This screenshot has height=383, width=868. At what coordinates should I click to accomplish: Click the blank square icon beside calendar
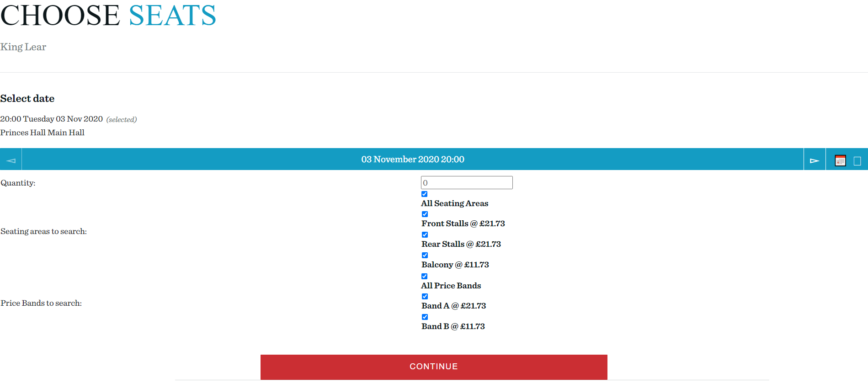click(x=857, y=161)
